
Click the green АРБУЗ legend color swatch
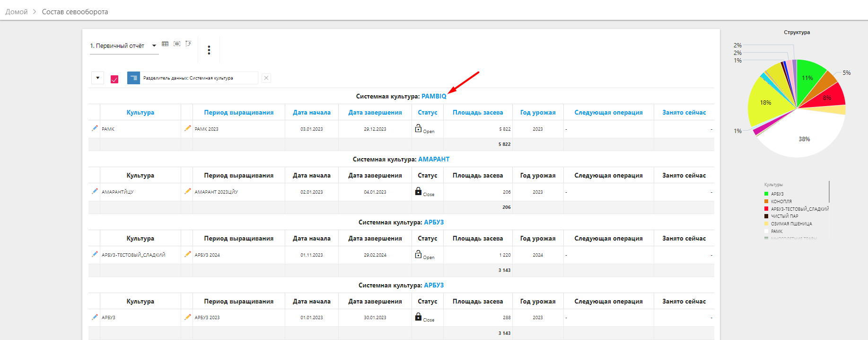(x=766, y=194)
